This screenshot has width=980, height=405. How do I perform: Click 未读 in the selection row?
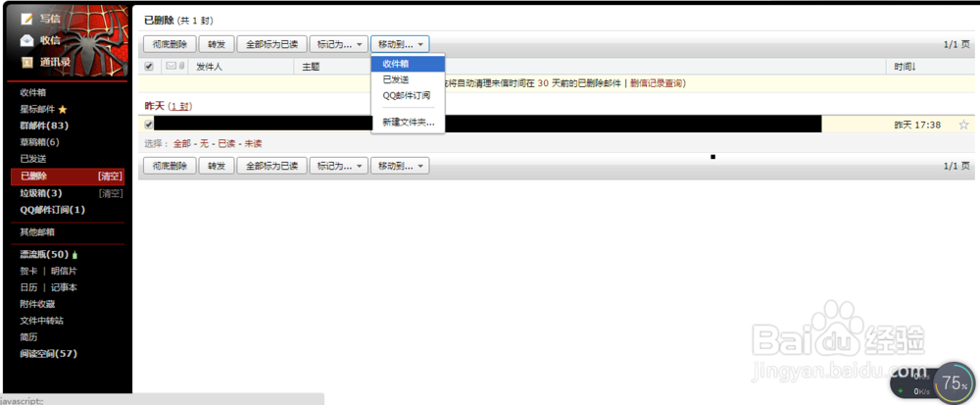pyautogui.click(x=253, y=144)
